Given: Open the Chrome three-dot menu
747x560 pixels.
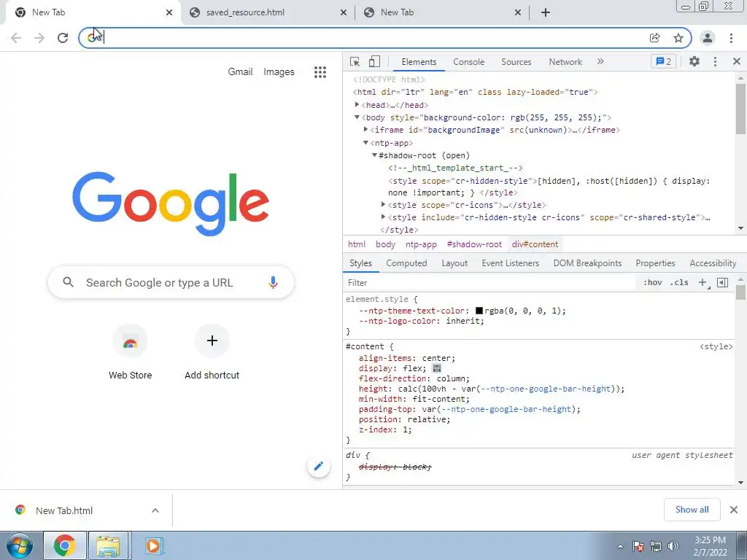Looking at the screenshot, I should tap(731, 38).
